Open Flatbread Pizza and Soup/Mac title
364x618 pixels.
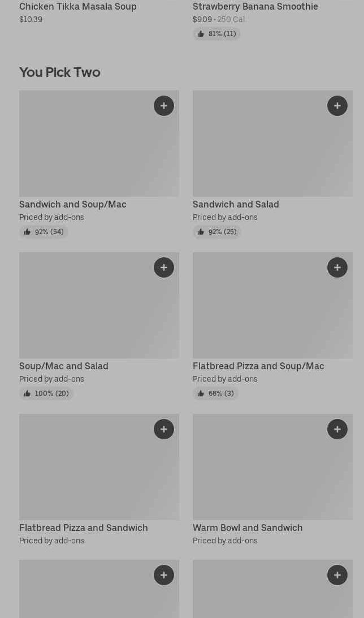(258, 366)
